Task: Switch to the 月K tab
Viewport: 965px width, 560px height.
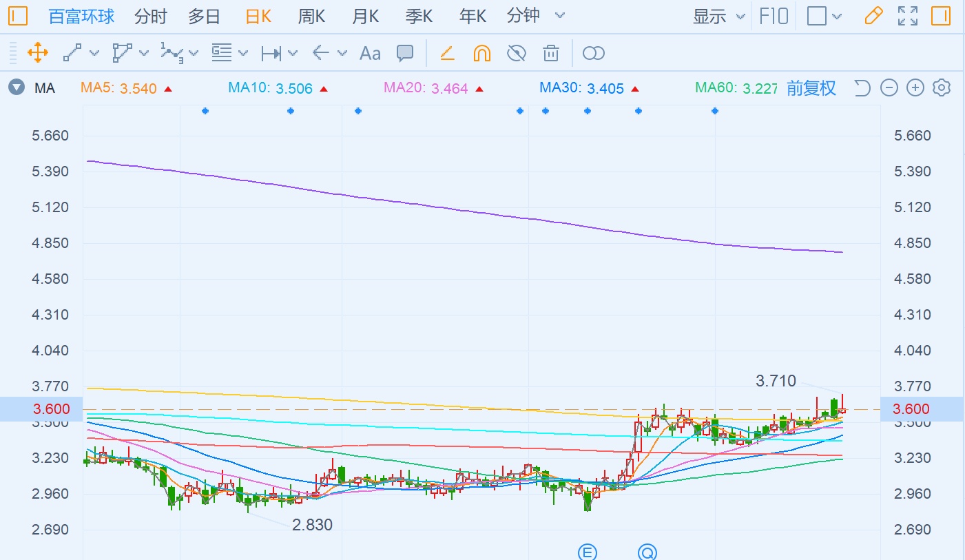Action: (365, 16)
